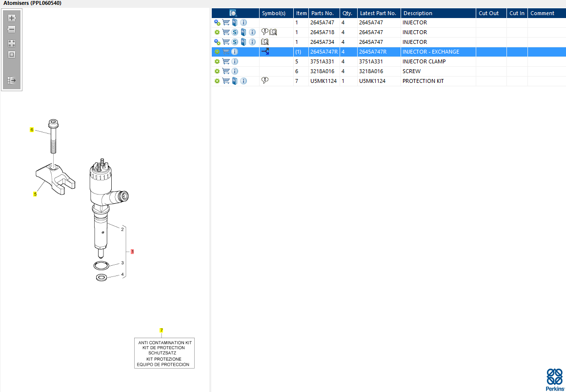Zoom out of the parts diagram
The height and width of the screenshot is (392, 566).
(x=12, y=30)
